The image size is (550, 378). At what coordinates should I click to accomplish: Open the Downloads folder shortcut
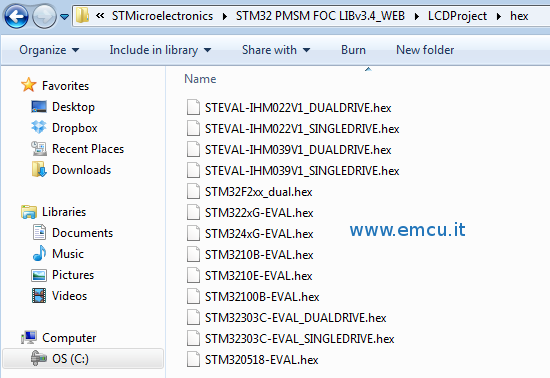click(81, 170)
